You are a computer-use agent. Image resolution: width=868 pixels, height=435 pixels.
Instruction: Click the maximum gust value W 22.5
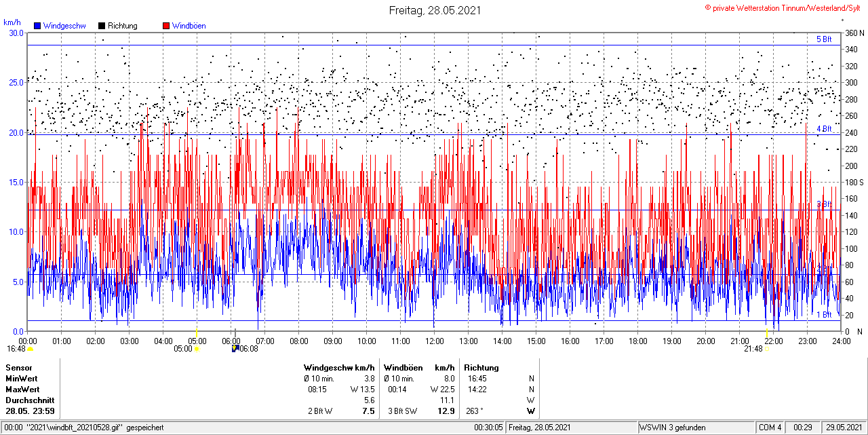coord(443,390)
